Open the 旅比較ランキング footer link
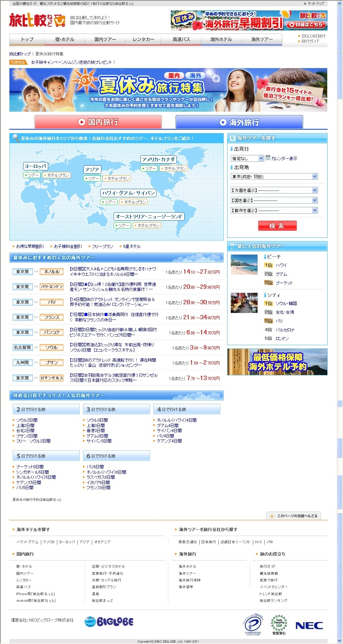 [273, 600]
